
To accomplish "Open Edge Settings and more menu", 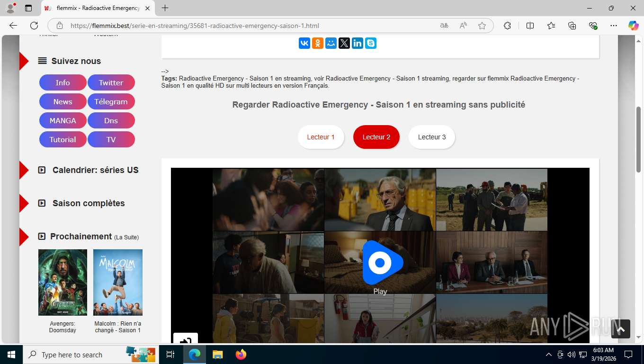I will pyautogui.click(x=614, y=26).
